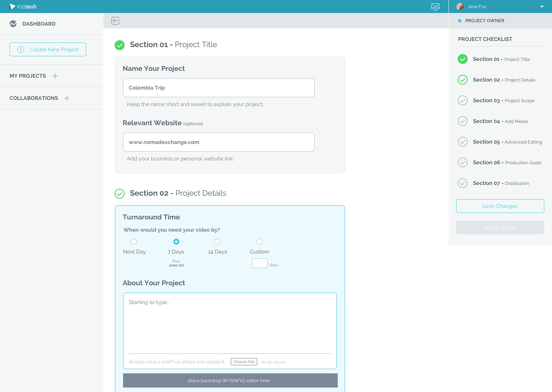Click Choose File to upload a brief
The width and height of the screenshot is (552, 392).
click(244, 361)
